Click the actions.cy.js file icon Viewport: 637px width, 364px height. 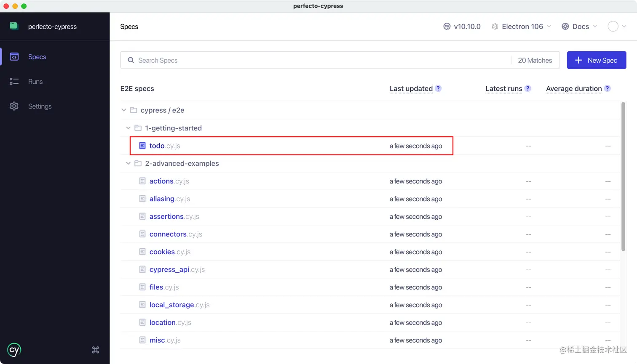142,181
